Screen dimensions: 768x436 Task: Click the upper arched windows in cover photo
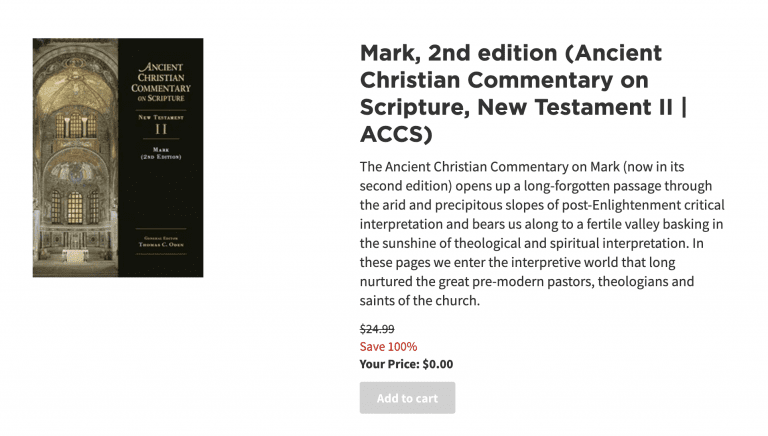tap(75, 125)
